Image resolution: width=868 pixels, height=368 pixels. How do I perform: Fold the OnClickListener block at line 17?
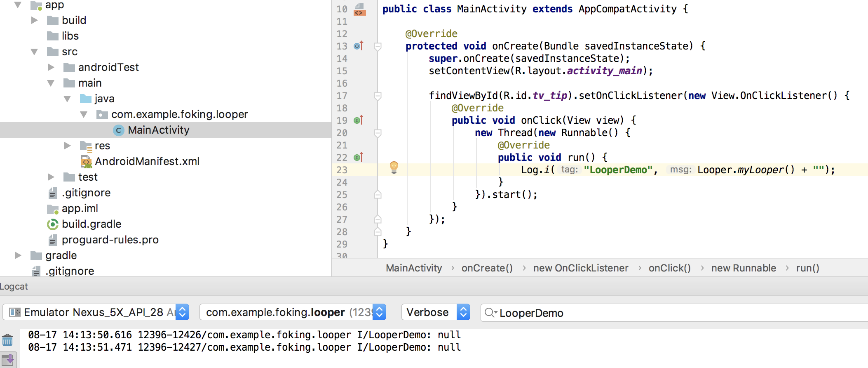click(x=378, y=96)
